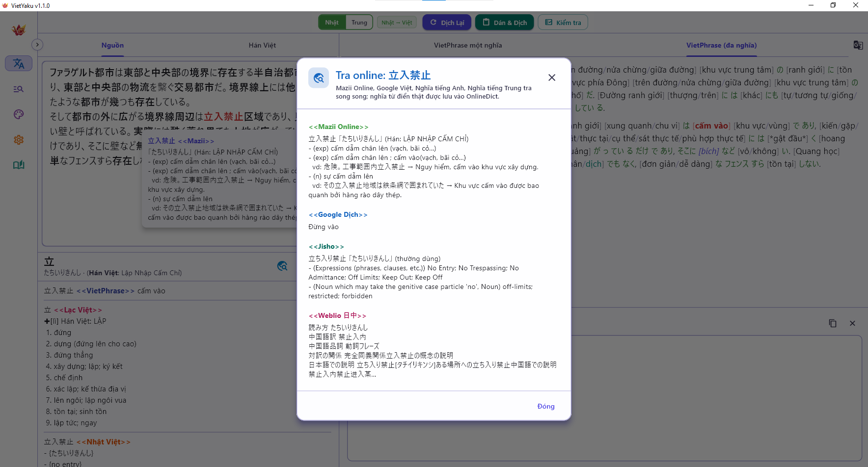Switch to VietPhrase (đa nghĩa) tab
Viewport: 868px width, 467px height.
point(721,45)
